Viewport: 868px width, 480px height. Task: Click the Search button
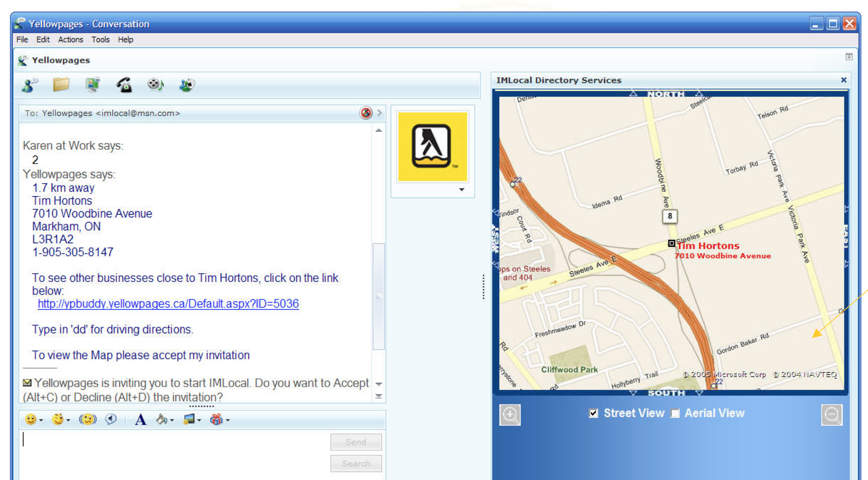pos(356,463)
